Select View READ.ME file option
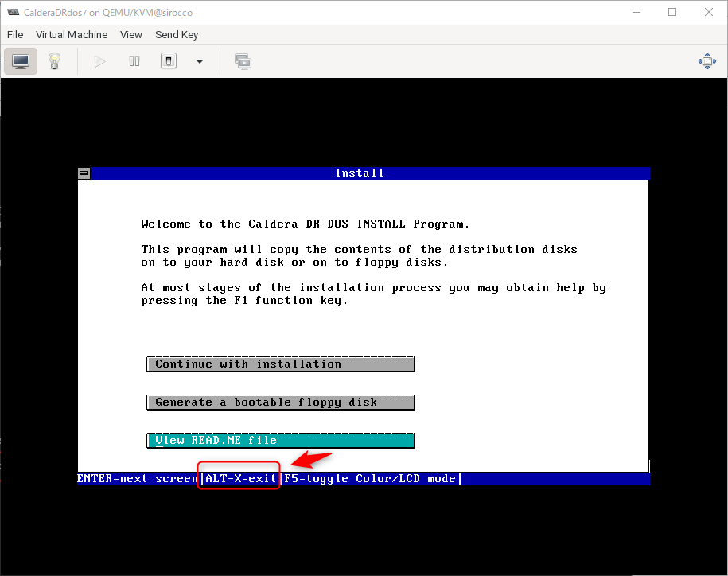The height and width of the screenshot is (576, 728). 280,441
